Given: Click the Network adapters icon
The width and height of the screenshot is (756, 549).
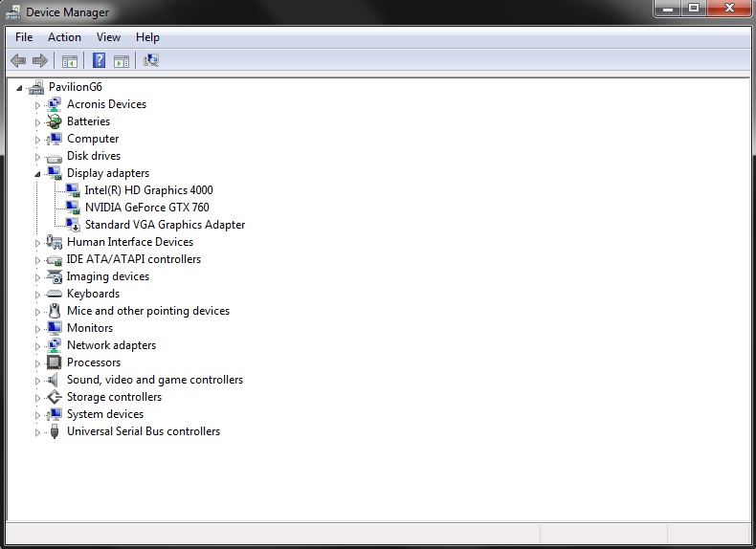Looking at the screenshot, I should coord(54,345).
